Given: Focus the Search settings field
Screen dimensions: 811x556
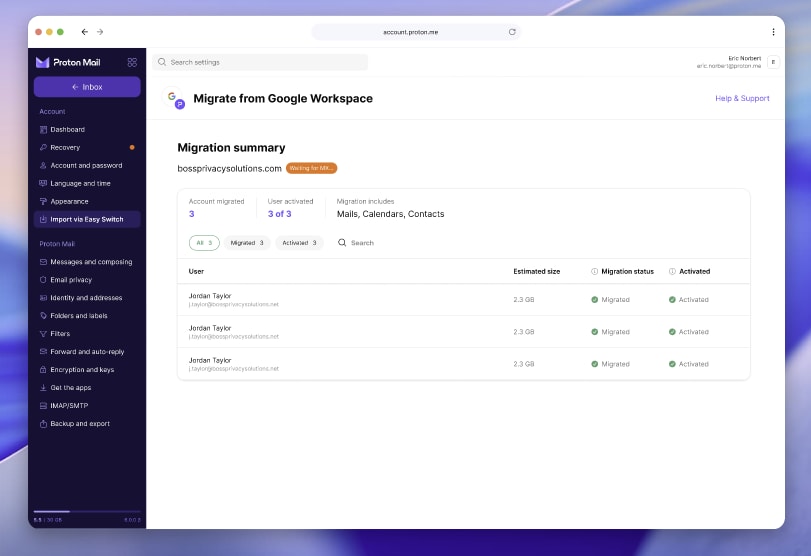Looking at the screenshot, I should (x=260, y=62).
